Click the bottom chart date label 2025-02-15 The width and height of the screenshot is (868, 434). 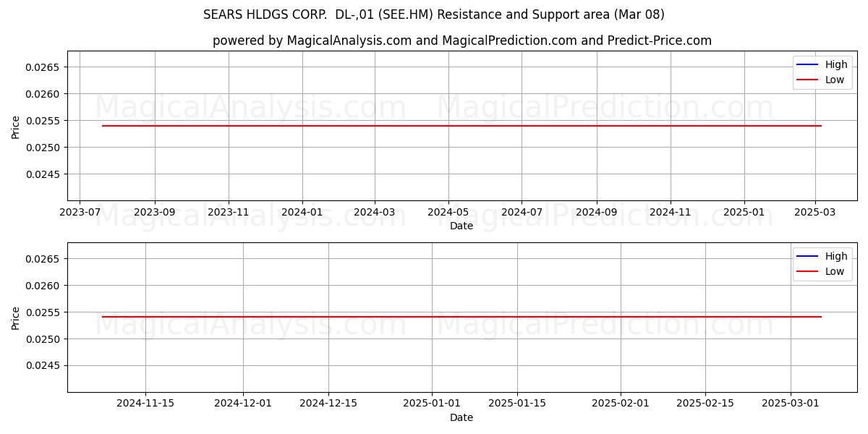click(x=706, y=404)
